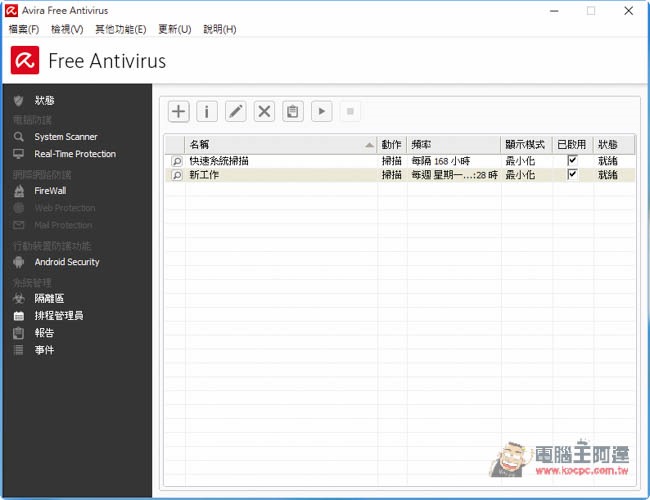Open the 更新(U) menu
Screen dimensions: 650x500
pos(174,29)
